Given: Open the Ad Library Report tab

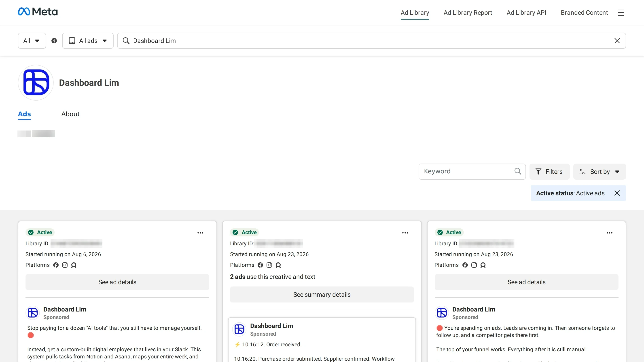Looking at the screenshot, I should pos(468,13).
